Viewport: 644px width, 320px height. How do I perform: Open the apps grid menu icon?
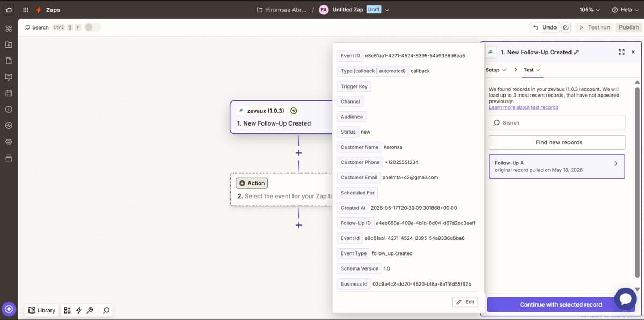[x=26, y=10]
